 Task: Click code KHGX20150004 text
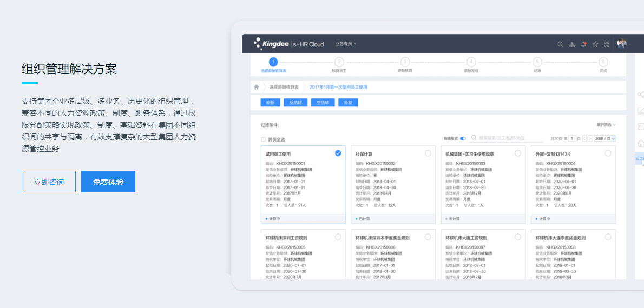coord(561,164)
